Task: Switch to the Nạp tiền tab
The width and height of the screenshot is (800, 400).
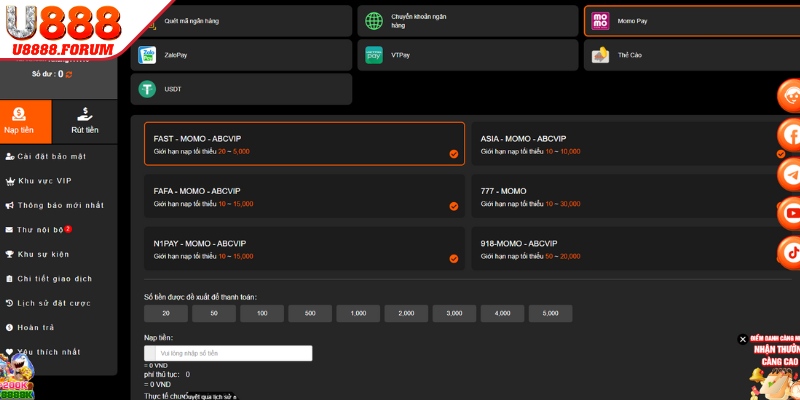Action: point(26,121)
